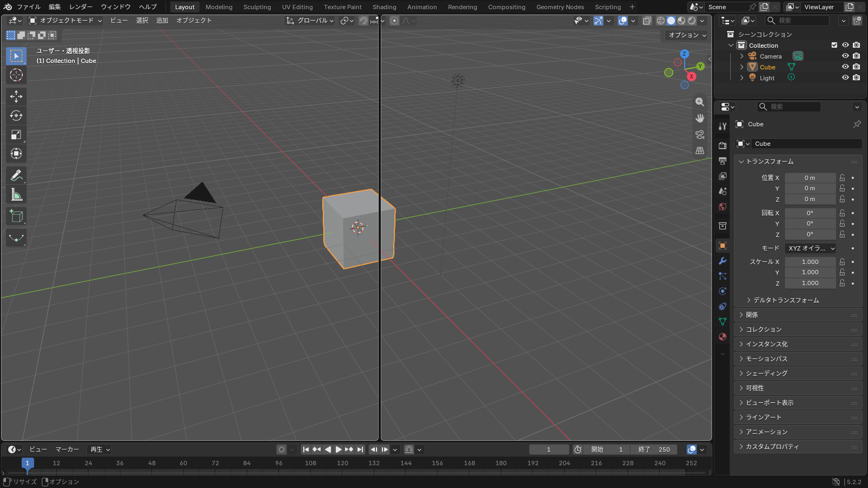The height and width of the screenshot is (488, 868).
Task: Open the View Layer properties tab
Action: tap(723, 176)
